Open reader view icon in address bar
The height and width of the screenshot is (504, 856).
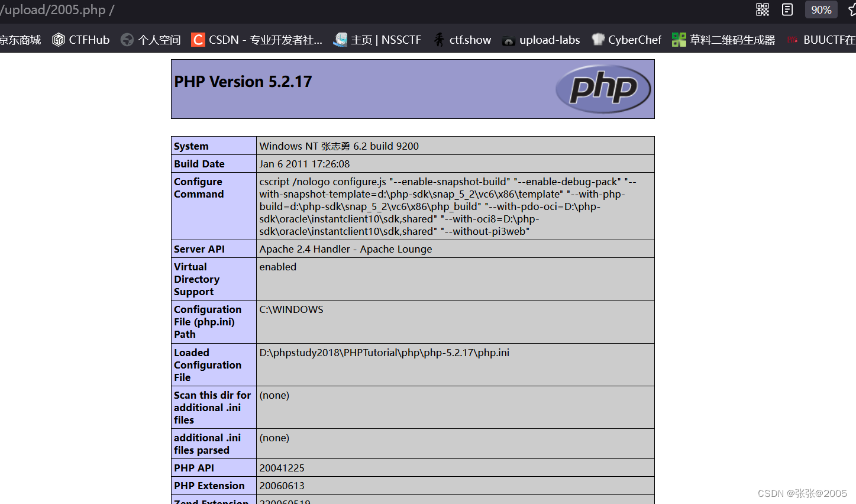click(x=787, y=9)
